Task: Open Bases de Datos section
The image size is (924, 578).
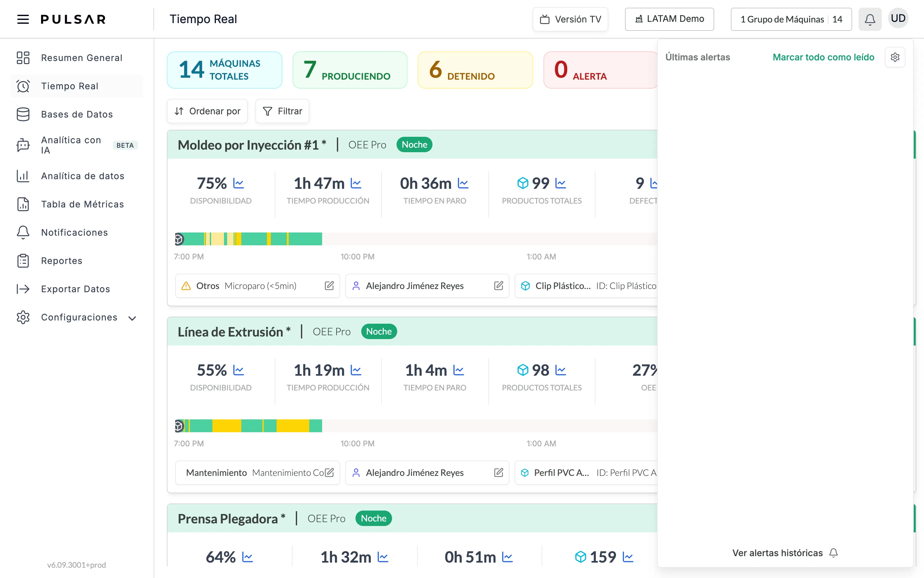Action: pos(77,114)
